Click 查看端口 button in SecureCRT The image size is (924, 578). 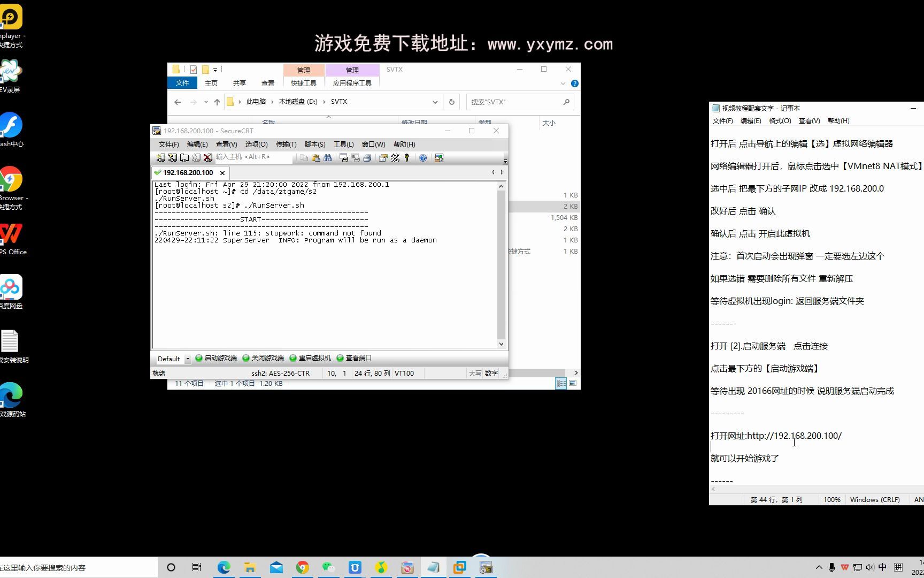click(354, 358)
